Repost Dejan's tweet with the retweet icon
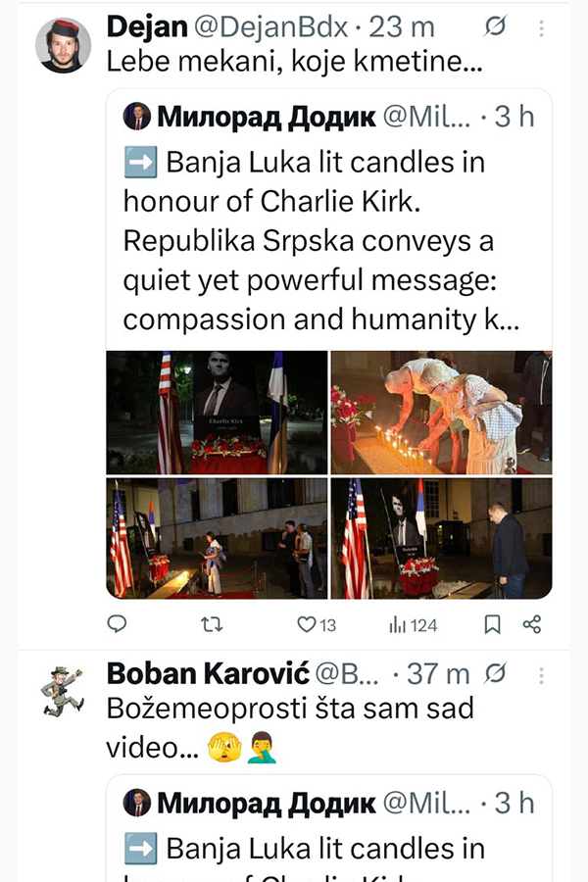588x882 pixels. click(212, 624)
